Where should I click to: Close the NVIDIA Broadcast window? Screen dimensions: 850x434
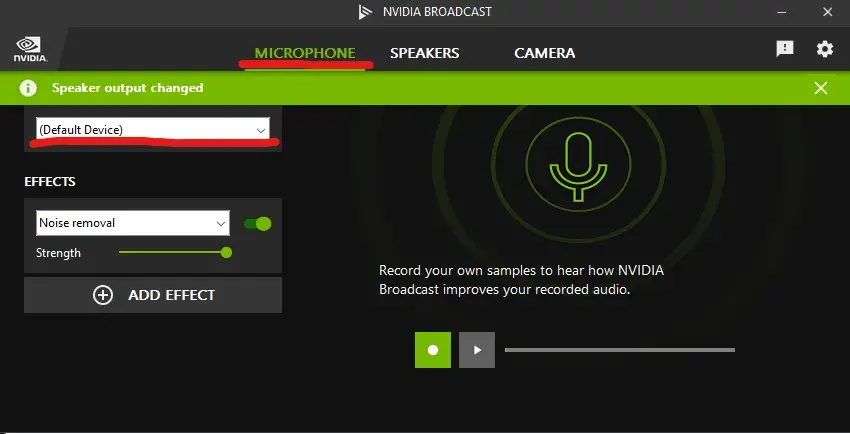click(825, 12)
